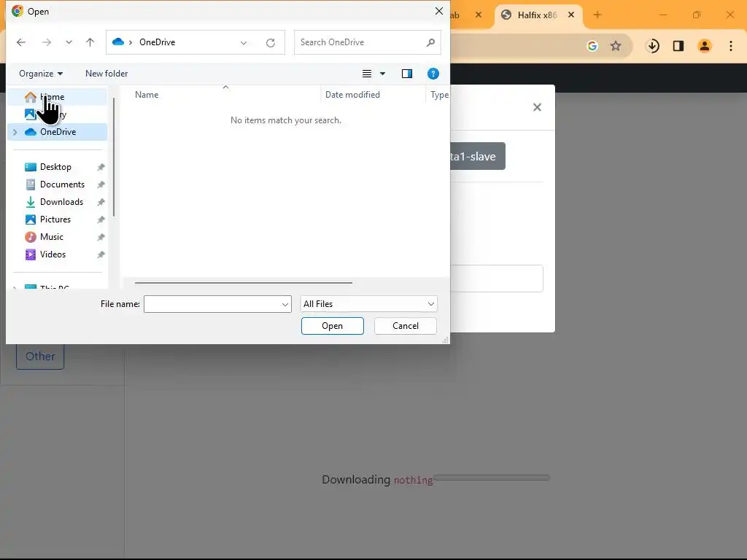Open the view options dropdown arrow
The width and height of the screenshot is (747, 560).
pos(382,74)
